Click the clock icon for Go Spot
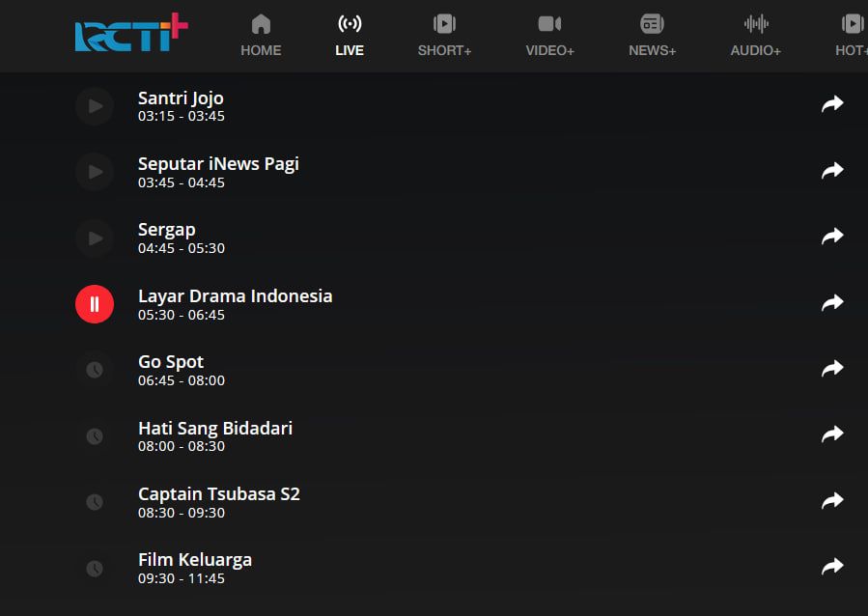Viewport: 868px width, 616px height. (x=95, y=370)
